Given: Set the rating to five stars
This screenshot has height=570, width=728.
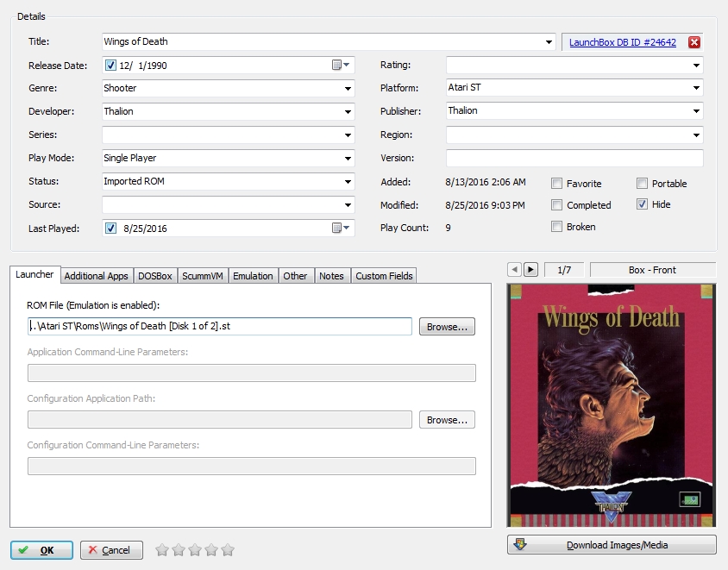Looking at the screenshot, I should (x=228, y=550).
